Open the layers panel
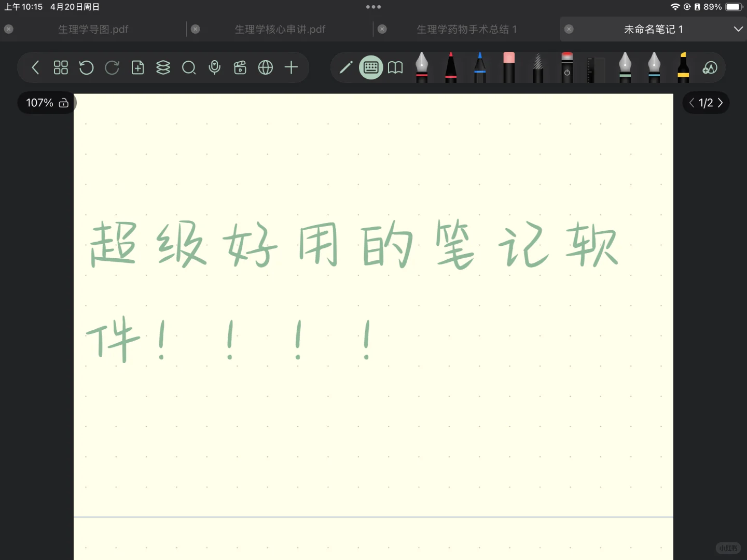 click(163, 67)
